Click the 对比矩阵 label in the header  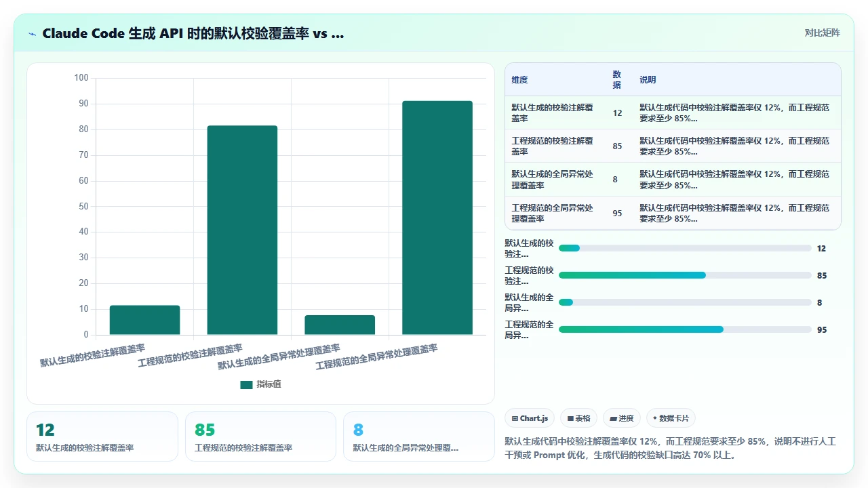click(x=822, y=33)
